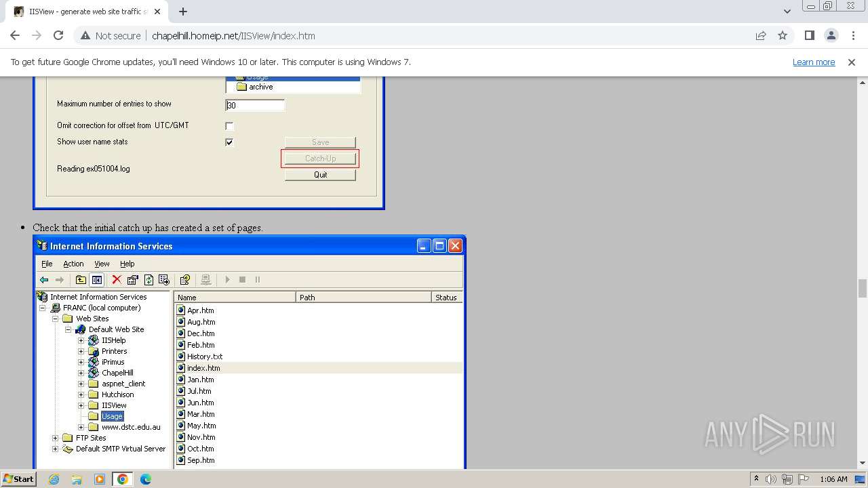Share this page from the address bar

click(761, 35)
